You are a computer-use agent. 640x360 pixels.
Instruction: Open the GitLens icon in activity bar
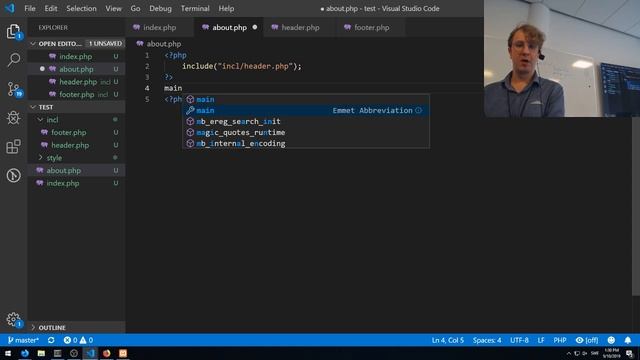click(x=13, y=176)
